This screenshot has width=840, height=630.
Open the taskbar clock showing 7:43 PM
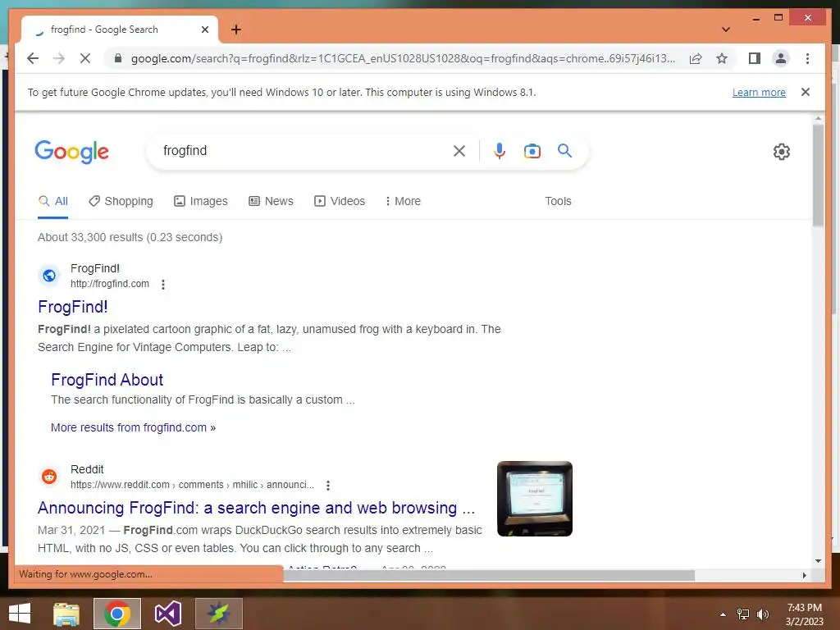804,614
